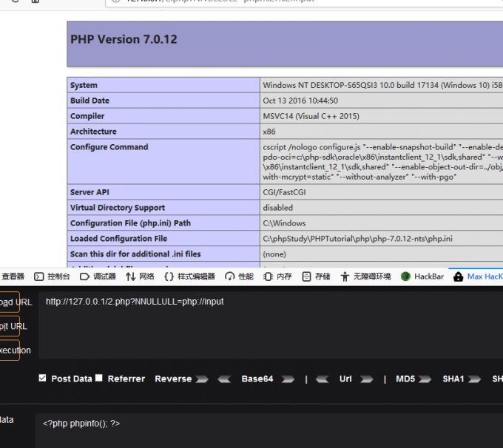Click the System row label
The width and height of the screenshot is (503, 448).
click(x=84, y=85)
